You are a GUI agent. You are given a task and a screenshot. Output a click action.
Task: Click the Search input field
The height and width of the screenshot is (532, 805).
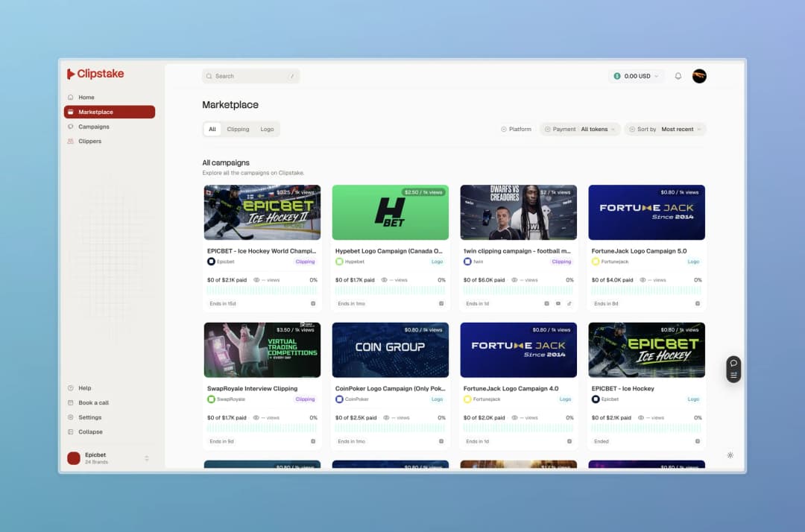[251, 76]
